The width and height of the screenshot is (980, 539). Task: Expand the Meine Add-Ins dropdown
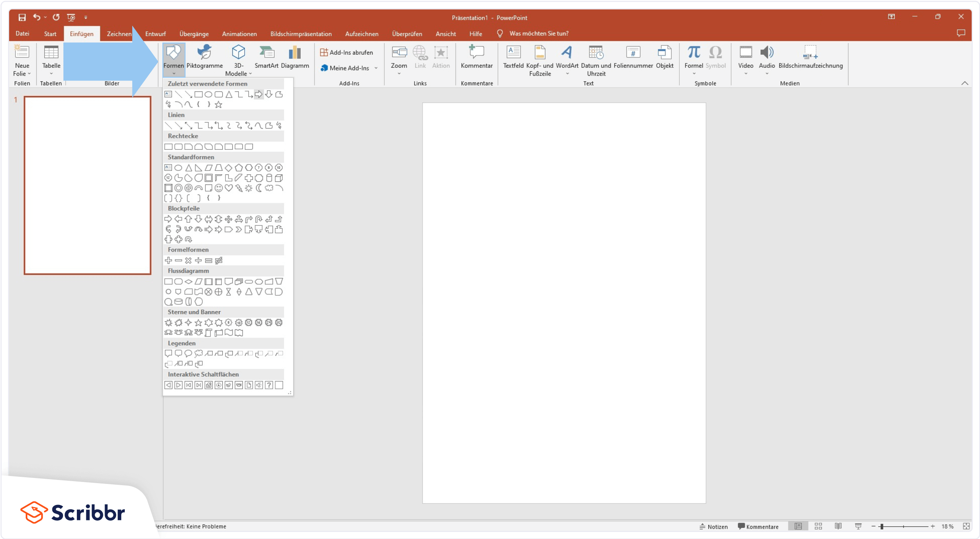(x=376, y=68)
